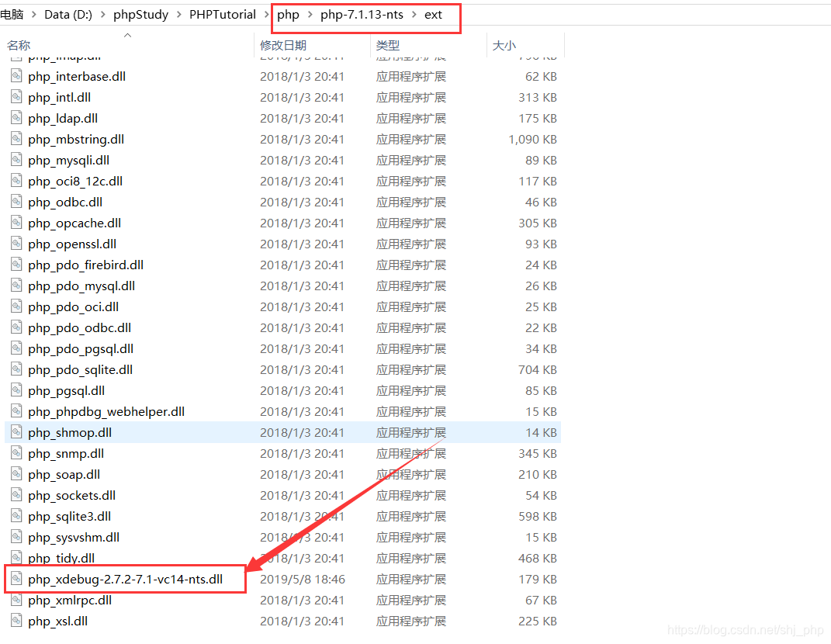
Task: Click the file icon beside php_interbase.dll
Action: 16,76
